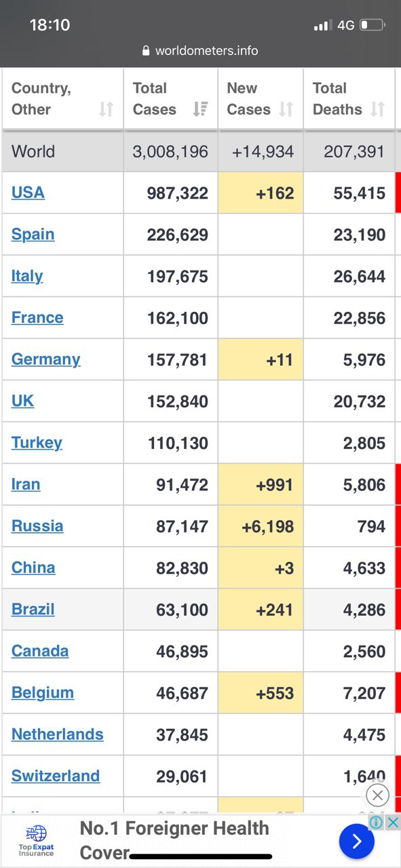Viewport: 401px width, 868px height.
Task: Tap the lock icon beside worldometers.info
Action: pos(146,51)
